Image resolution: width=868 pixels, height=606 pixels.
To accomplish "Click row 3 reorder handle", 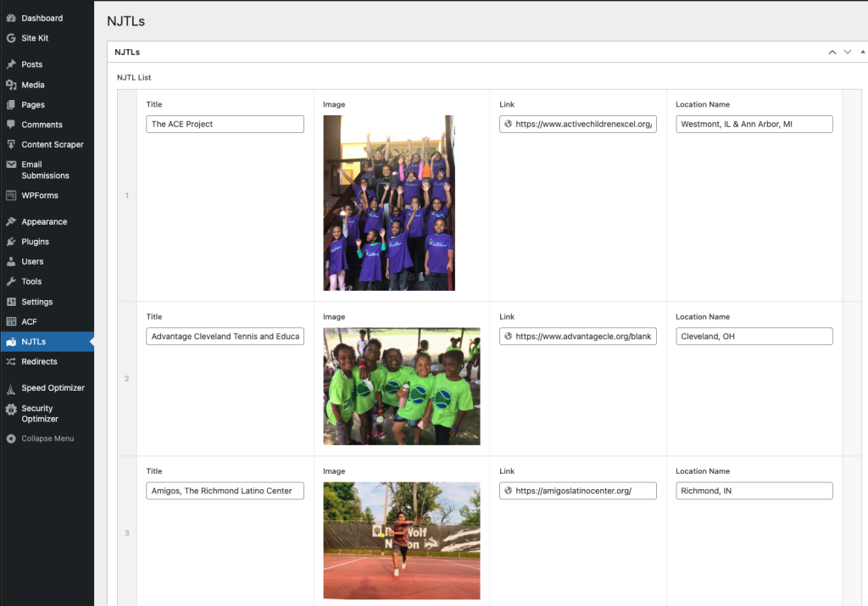I will pyautogui.click(x=127, y=533).
